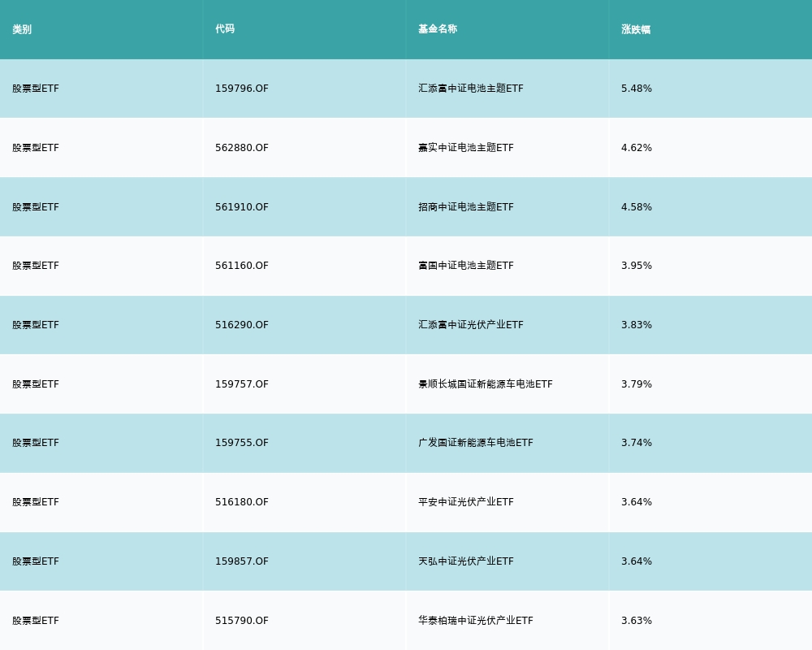This screenshot has width=812, height=650.
Task: Select fund code 516180.OF
Action: tap(242, 502)
